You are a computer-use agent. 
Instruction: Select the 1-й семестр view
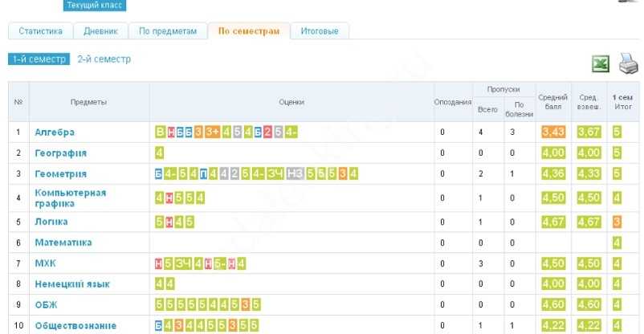[39, 59]
